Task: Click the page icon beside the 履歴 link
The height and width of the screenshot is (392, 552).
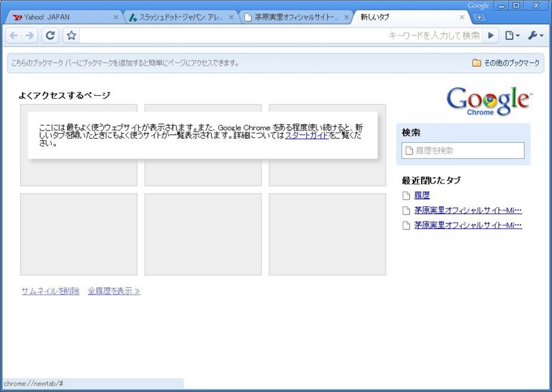Action: click(x=406, y=196)
